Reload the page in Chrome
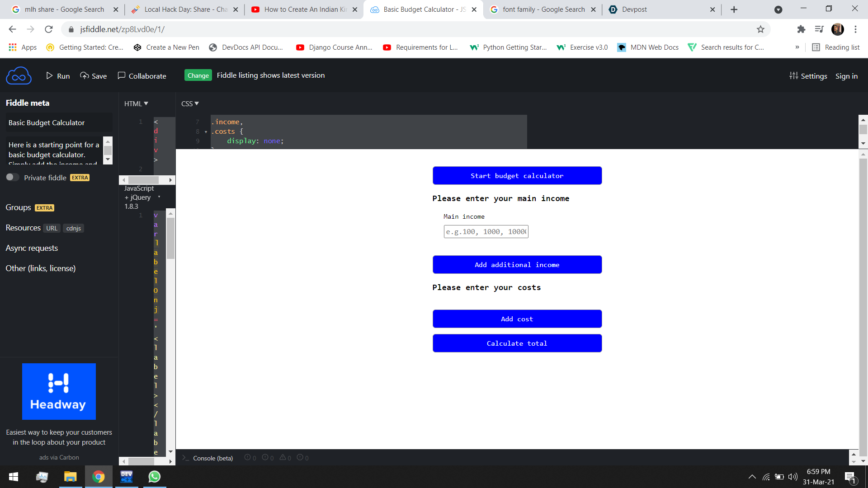 tap(49, 29)
